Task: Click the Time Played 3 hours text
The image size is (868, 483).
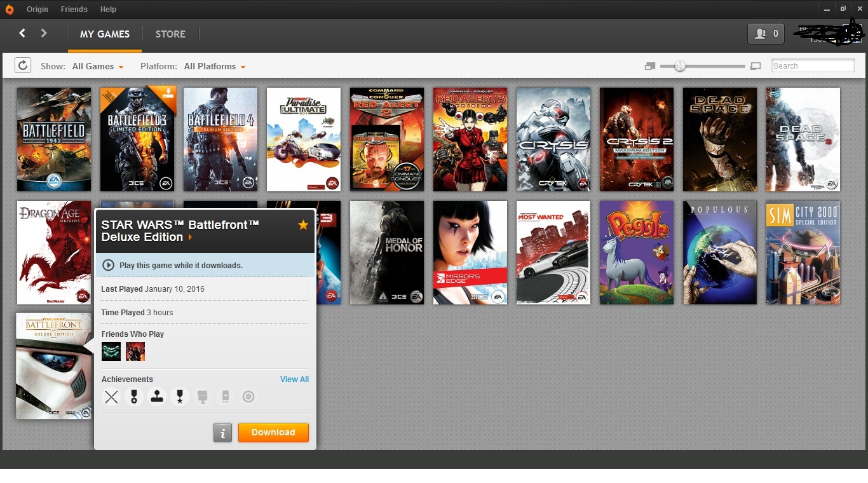Action: (x=137, y=313)
